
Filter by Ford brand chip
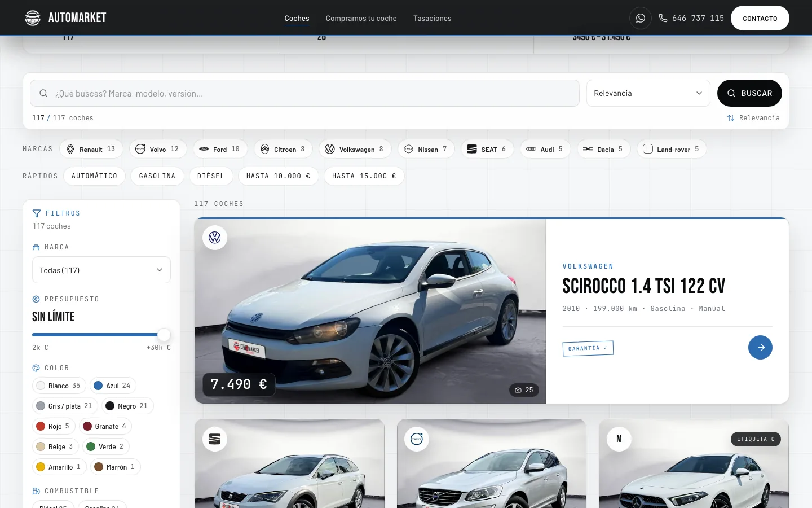(220, 149)
